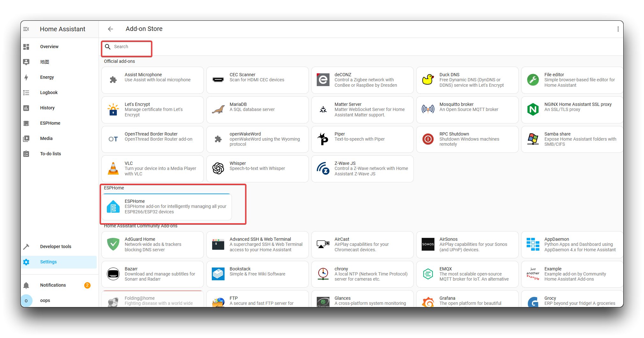Click the OpenThread OT icon
Image resolution: width=644 pixels, height=338 pixels.
pos(113,139)
